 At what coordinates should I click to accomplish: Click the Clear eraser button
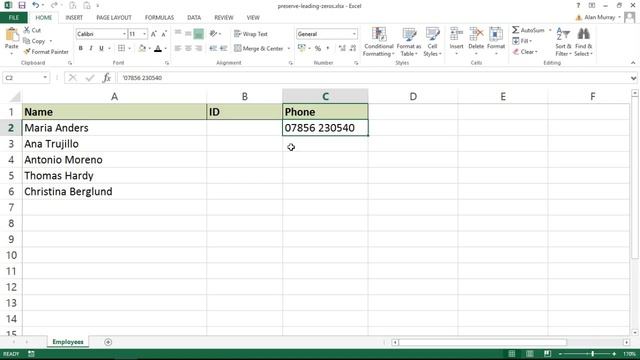click(x=525, y=52)
